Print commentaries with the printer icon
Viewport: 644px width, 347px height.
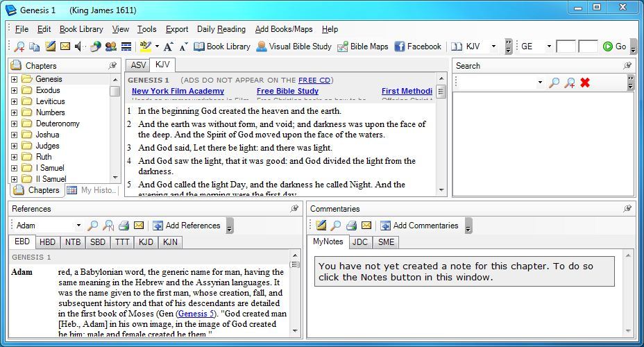pyautogui.click(x=351, y=226)
